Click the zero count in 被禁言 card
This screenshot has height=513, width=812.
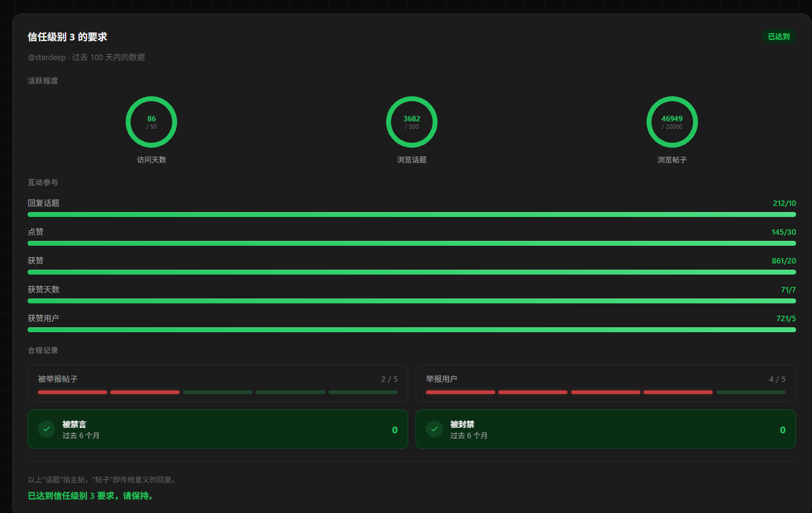pyautogui.click(x=395, y=430)
